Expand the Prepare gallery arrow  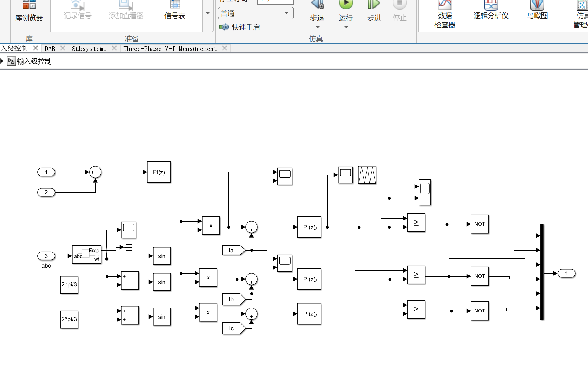click(x=208, y=13)
